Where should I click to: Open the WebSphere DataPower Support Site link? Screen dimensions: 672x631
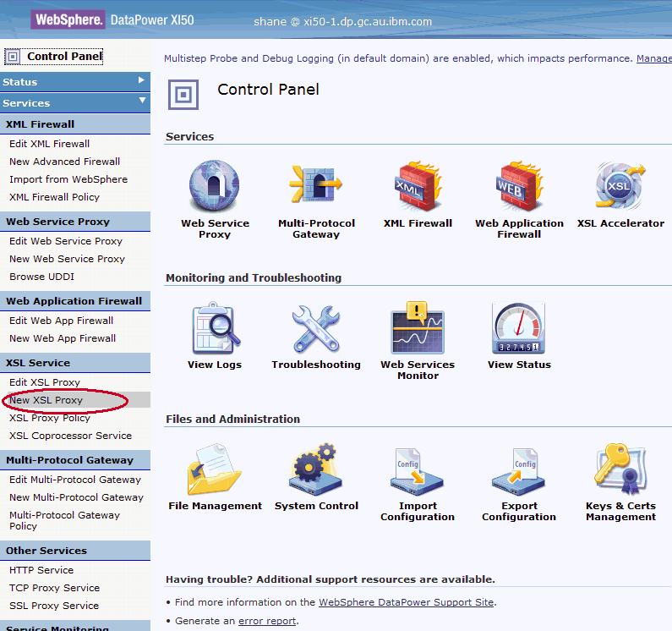click(x=407, y=602)
